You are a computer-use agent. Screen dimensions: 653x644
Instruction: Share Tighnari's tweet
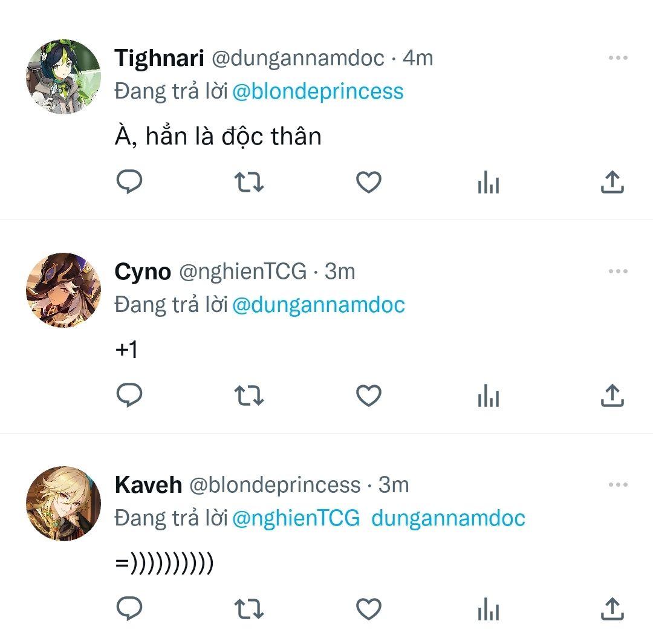pyautogui.click(x=612, y=182)
